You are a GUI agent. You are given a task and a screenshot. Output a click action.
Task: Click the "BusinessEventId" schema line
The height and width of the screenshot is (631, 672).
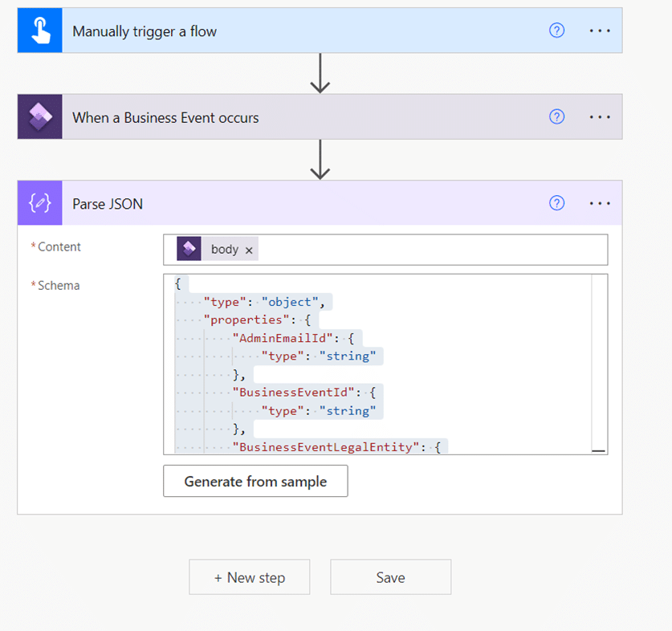303,393
